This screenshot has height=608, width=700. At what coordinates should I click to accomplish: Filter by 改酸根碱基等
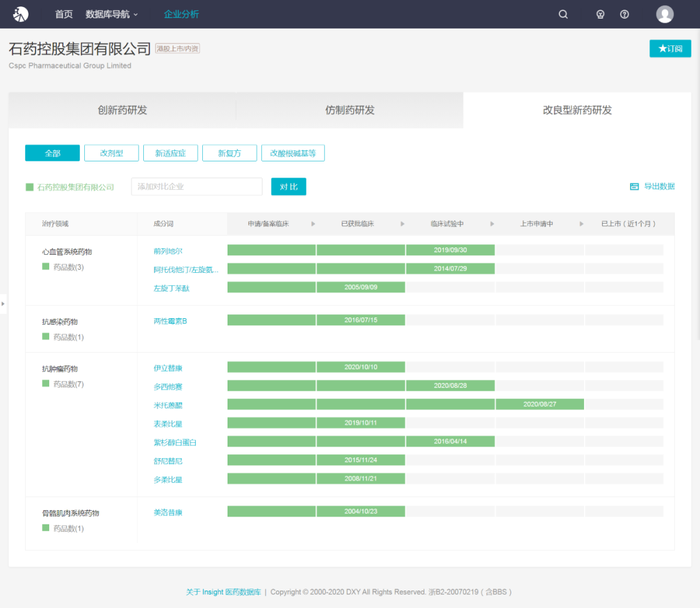293,153
